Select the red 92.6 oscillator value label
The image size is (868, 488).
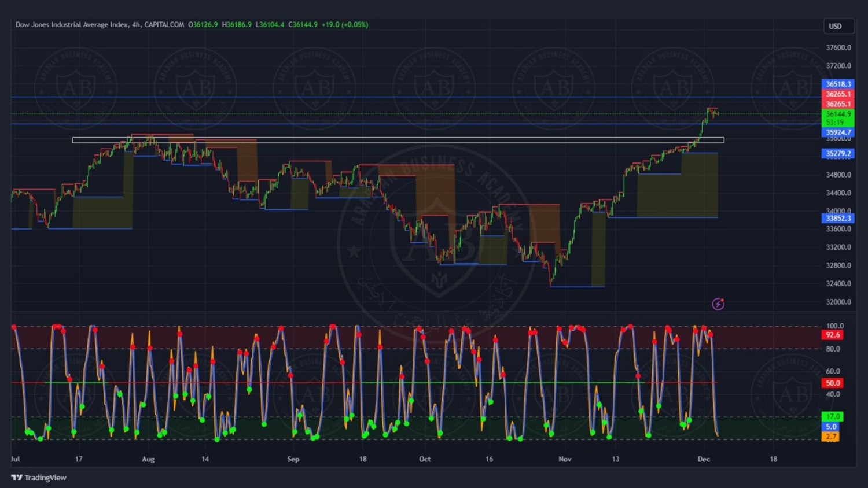pyautogui.click(x=833, y=335)
